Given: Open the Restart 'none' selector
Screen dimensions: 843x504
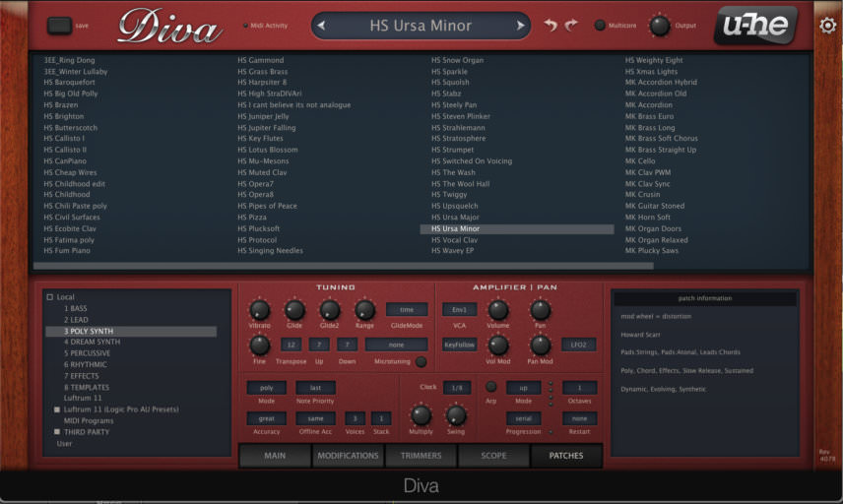Looking at the screenshot, I should [x=579, y=418].
